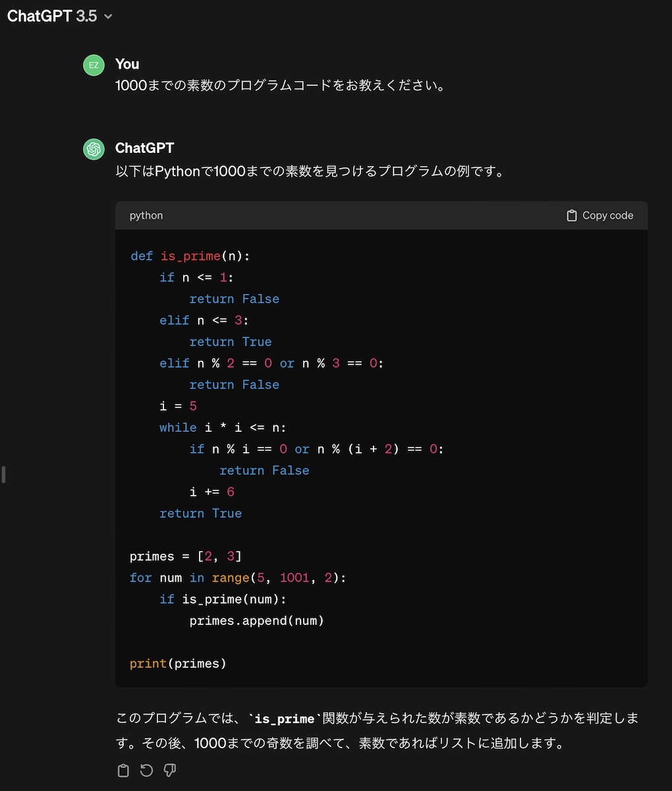Click the code line "print(primes)"
The image size is (672, 791).
click(x=178, y=663)
